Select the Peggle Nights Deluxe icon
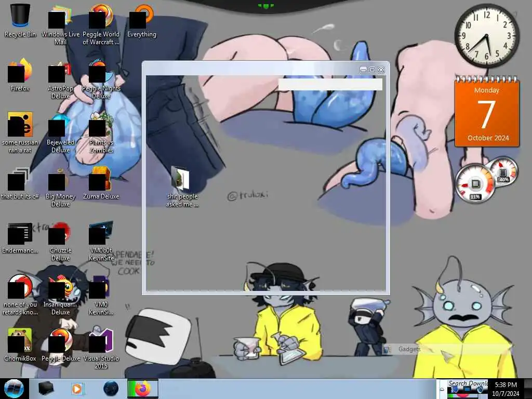This screenshot has height=399, width=532. 101,79
